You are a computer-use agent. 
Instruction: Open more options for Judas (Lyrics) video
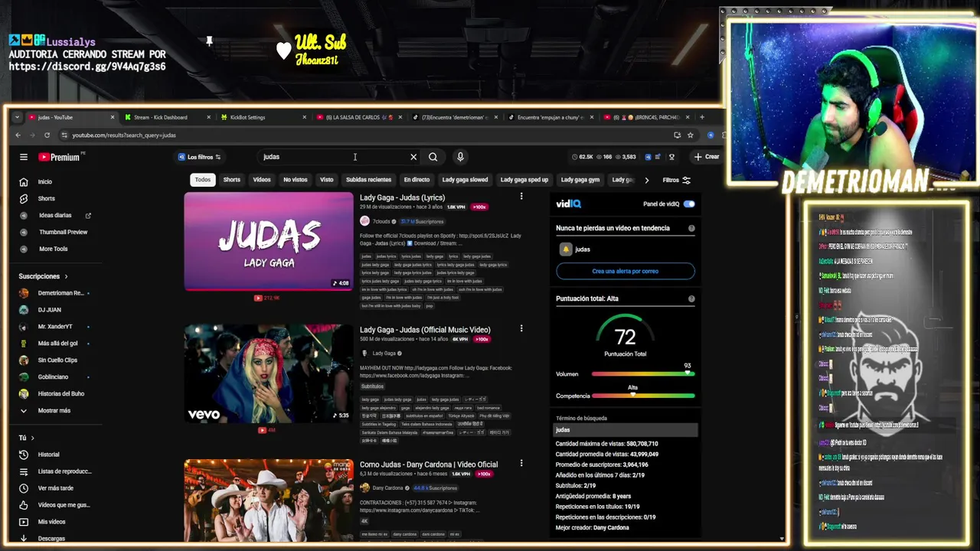pos(521,197)
